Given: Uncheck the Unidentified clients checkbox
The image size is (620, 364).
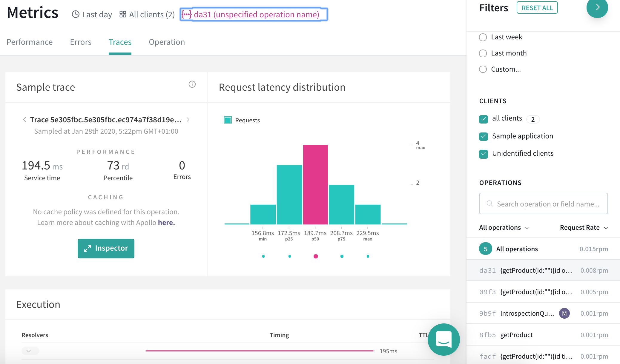Looking at the screenshot, I should 483,154.
